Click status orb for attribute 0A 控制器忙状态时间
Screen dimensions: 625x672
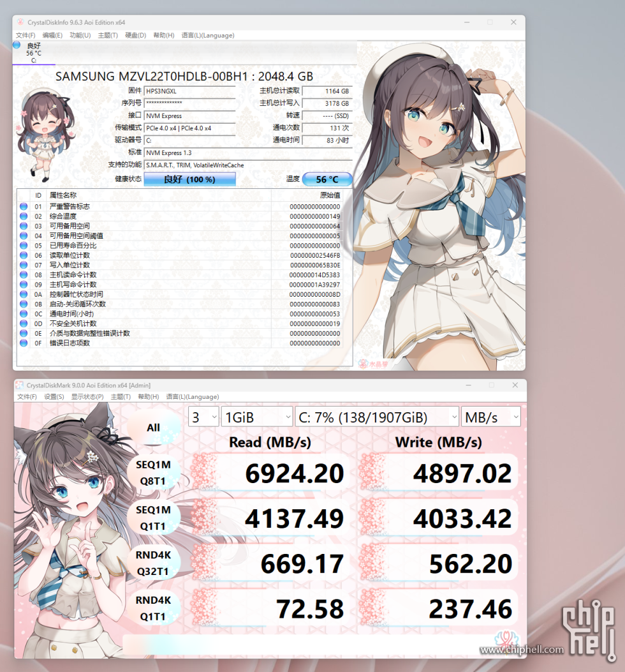[x=24, y=294]
